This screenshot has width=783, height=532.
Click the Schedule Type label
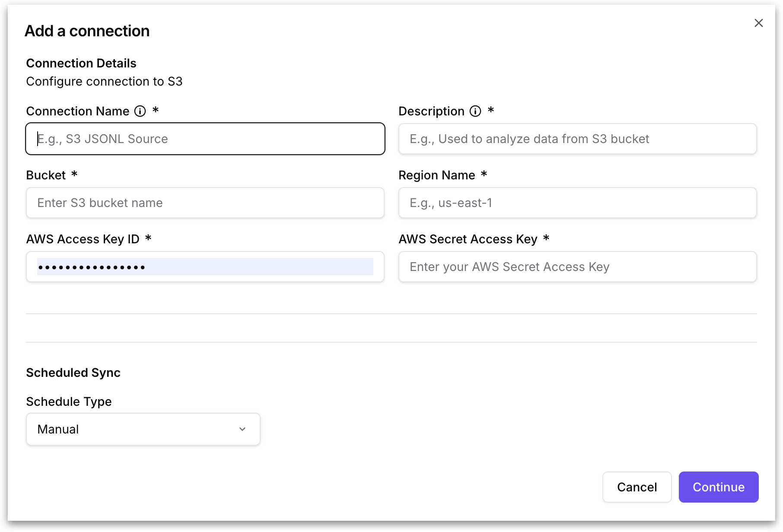tap(69, 401)
